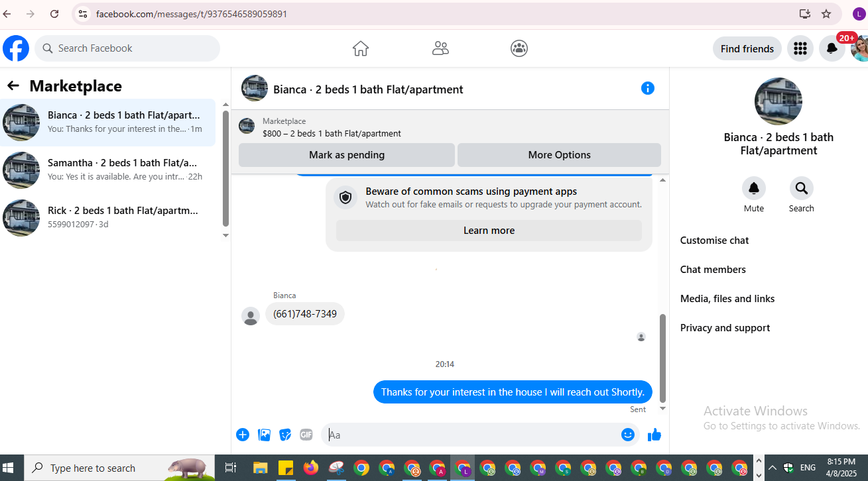Open the Rick conversation in the list

(108, 218)
